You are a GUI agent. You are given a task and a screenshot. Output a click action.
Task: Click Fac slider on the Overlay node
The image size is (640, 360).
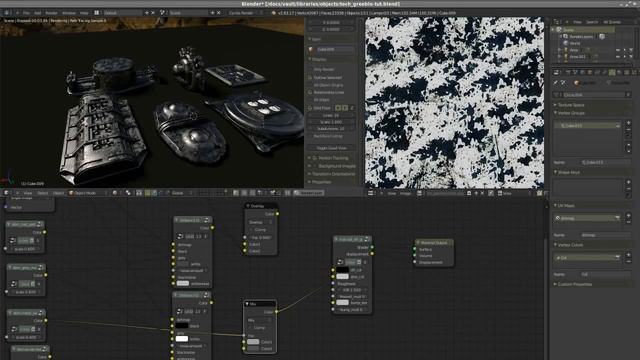tap(260, 237)
